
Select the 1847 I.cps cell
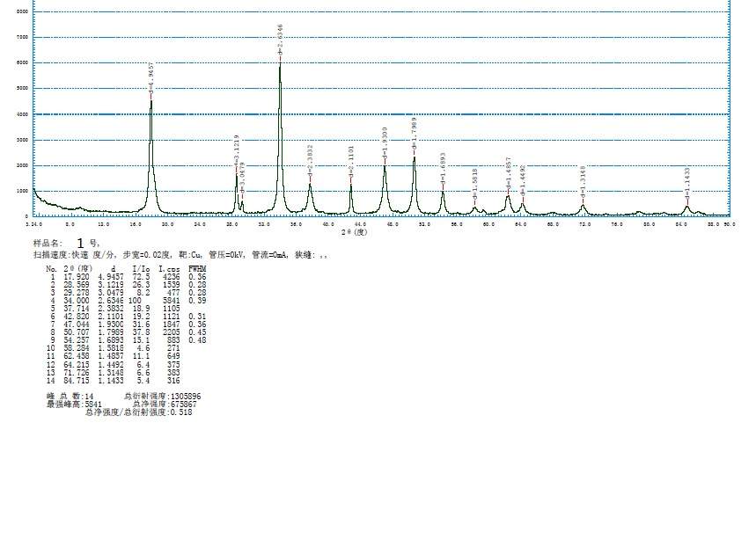point(171,324)
